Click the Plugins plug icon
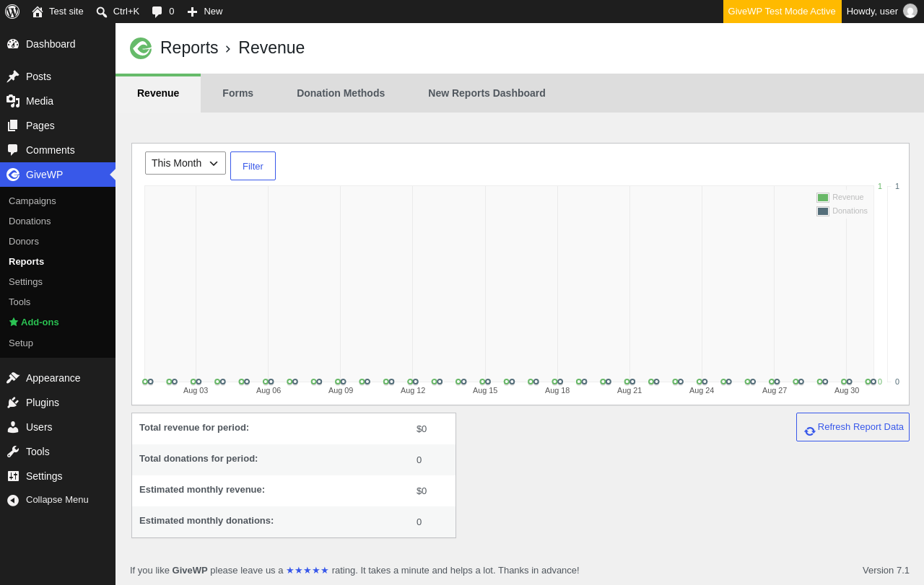 pyautogui.click(x=13, y=403)
